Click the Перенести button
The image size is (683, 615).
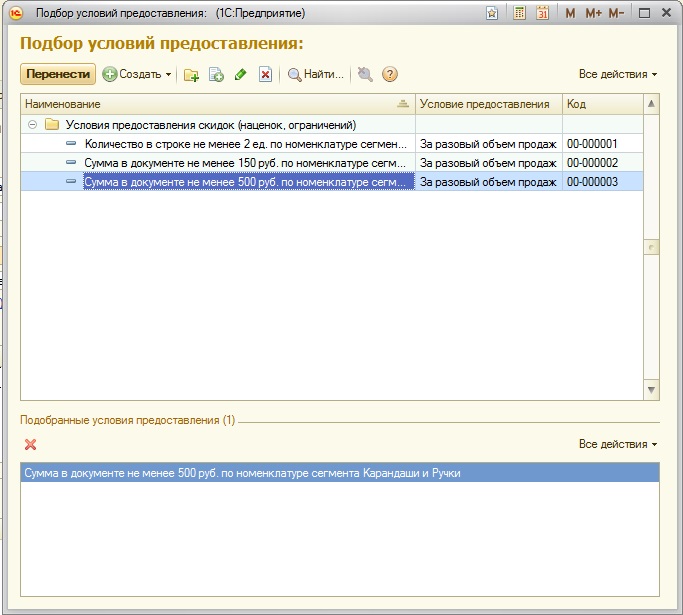pyautogui.click(x=58, y=74)
